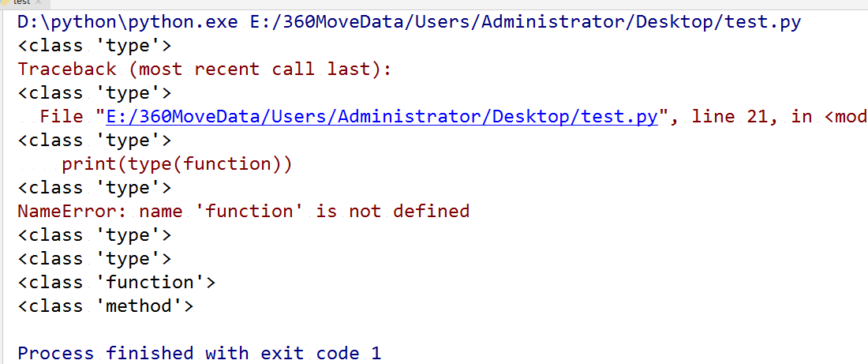The image size is (868, 364).
Task: Click the word "NameError" in the error
Action: pyautogui.click(x=67, y=211)
